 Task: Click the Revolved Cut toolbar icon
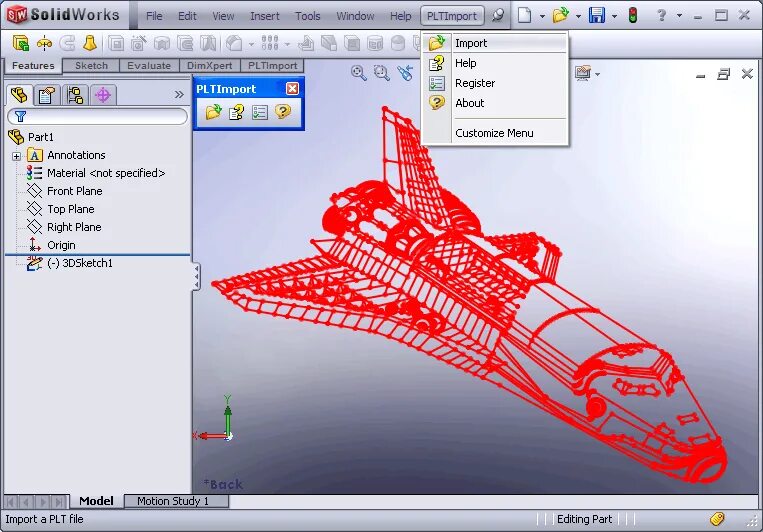point(162,44)
